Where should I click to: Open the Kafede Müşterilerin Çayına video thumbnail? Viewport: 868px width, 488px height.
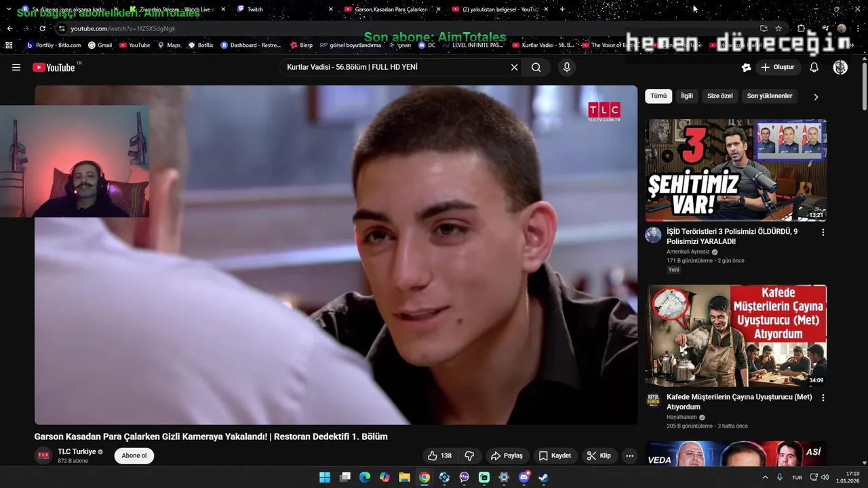tap(736, 335)
